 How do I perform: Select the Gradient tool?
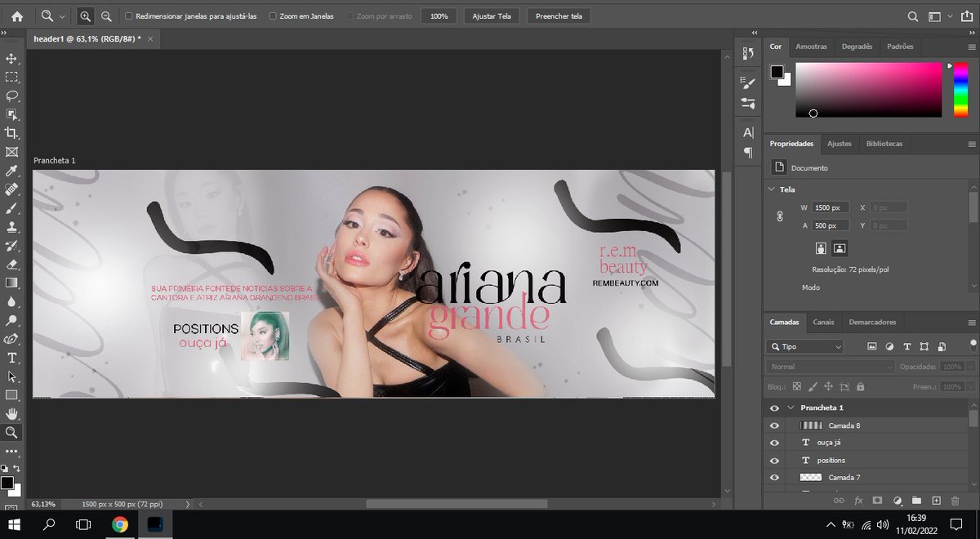11,283
